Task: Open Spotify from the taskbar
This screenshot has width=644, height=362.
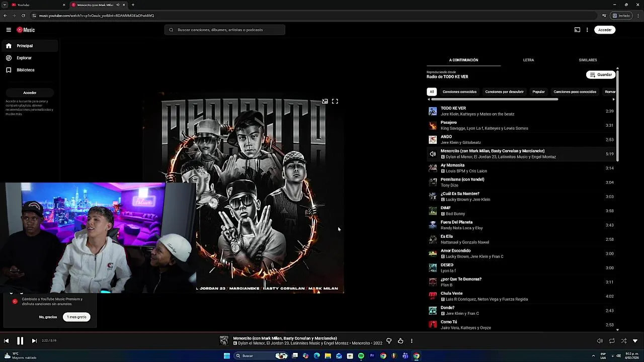Action: [x=361, y=356]
